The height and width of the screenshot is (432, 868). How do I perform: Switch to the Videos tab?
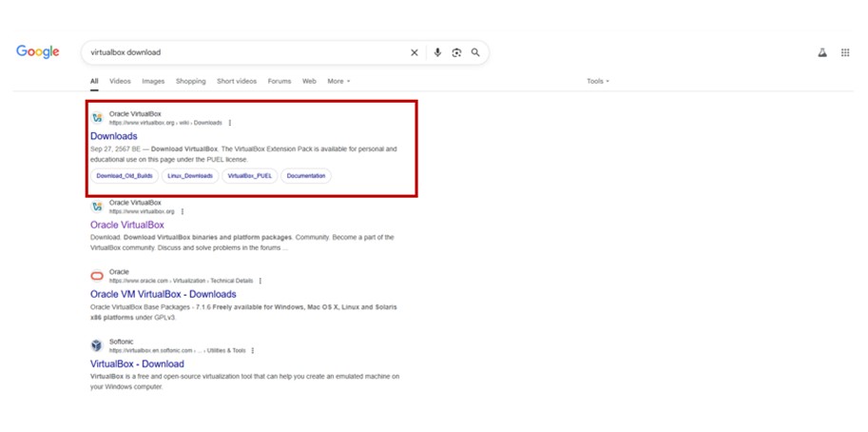(120, 82)
